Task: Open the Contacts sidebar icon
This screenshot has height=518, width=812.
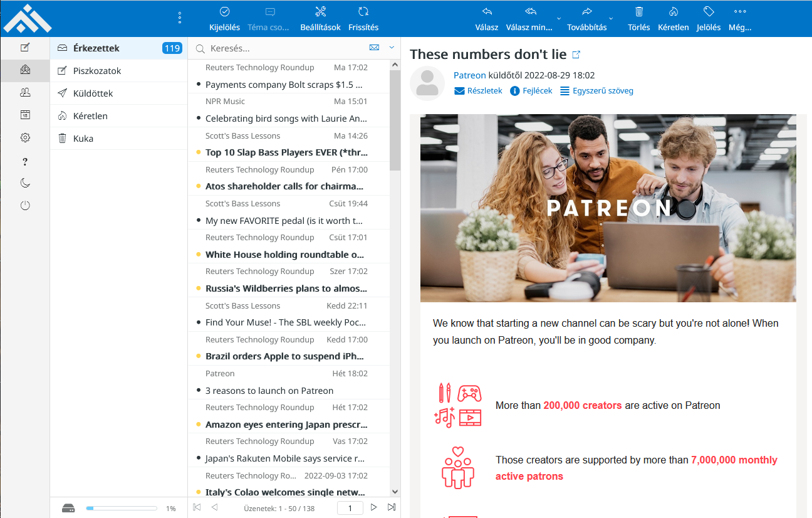Action: coord(25,93)
